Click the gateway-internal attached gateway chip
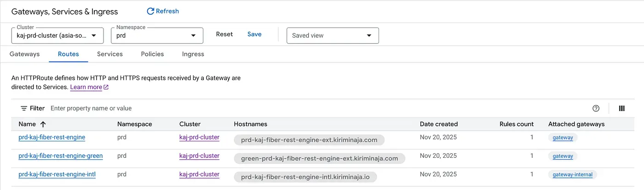 573,175
